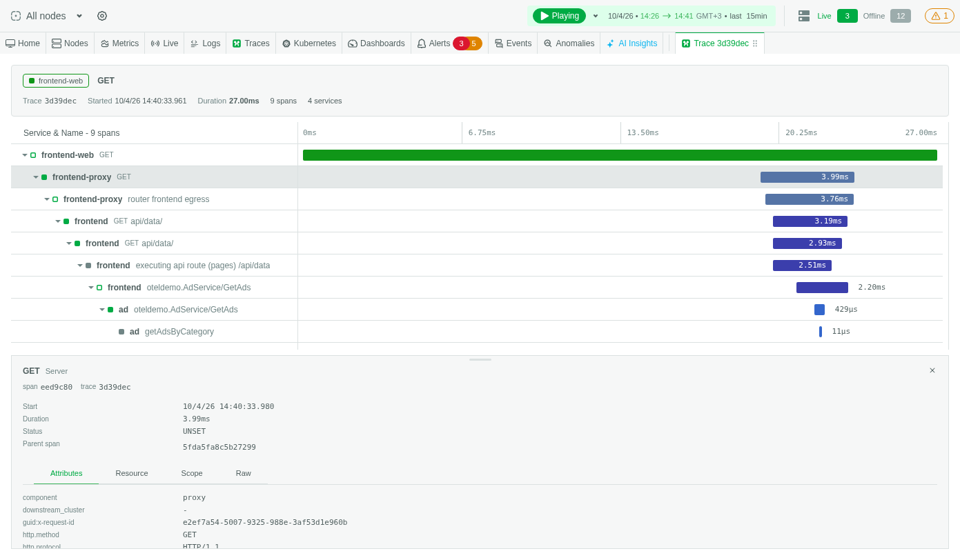This screenshot has width=960, height=560.
Task: Switch to the Resource tab
Action: 132,473
